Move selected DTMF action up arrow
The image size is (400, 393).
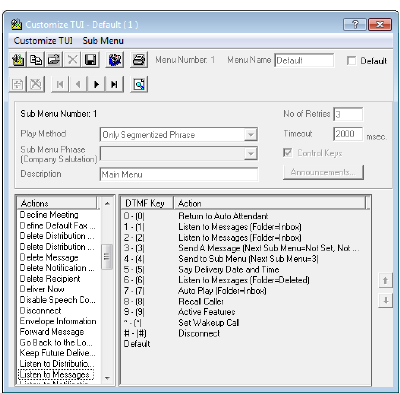385,280
